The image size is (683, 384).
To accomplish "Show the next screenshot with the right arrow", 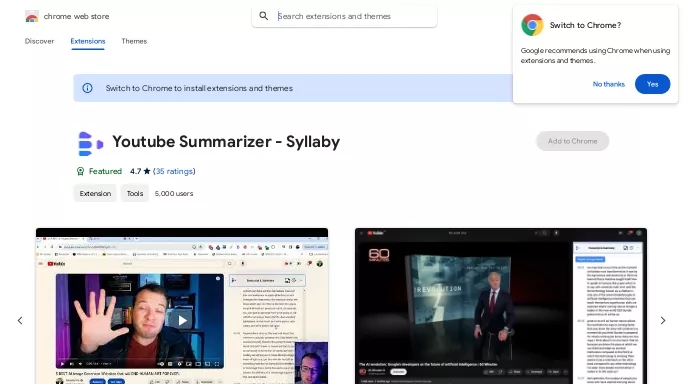I will [663, 320].
